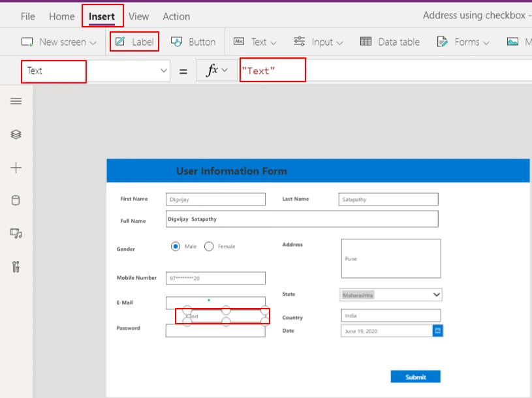Click the New screen monitor icon
This screenshot has height=398, width=532.
[27, 42]
